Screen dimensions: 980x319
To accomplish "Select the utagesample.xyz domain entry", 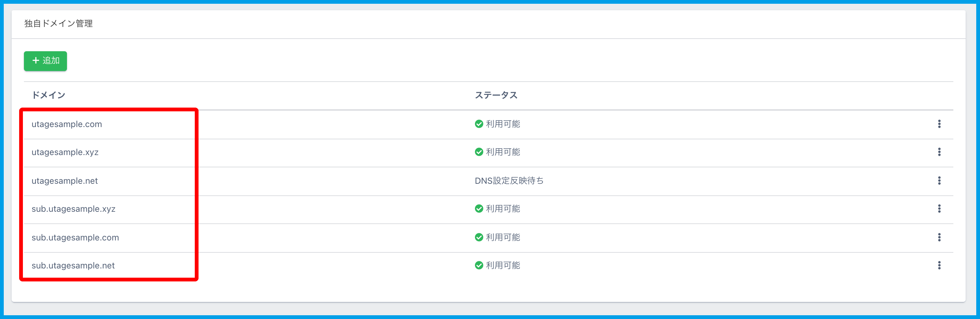I will [x=65, y=152].
